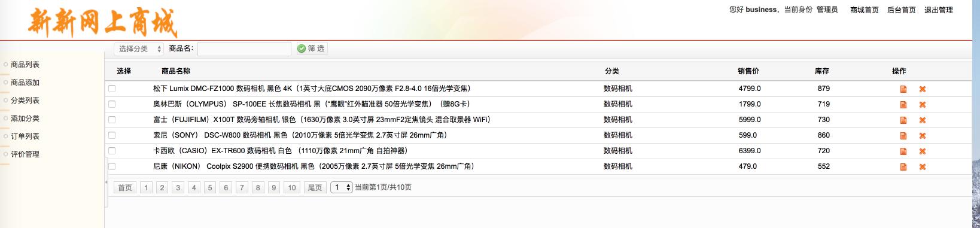Click the price 4799.0 cell
Image resolution: width=980 pixels, height=228 pixels.
point(750,89)
